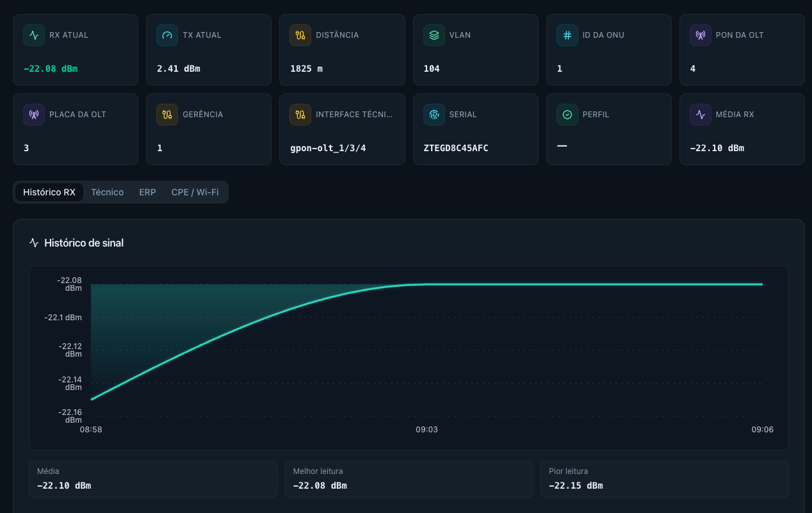Click the Placa da OLT antenna icon
Image resolution: width=812 pixels, height=513 pixels.
coord(34,115)
